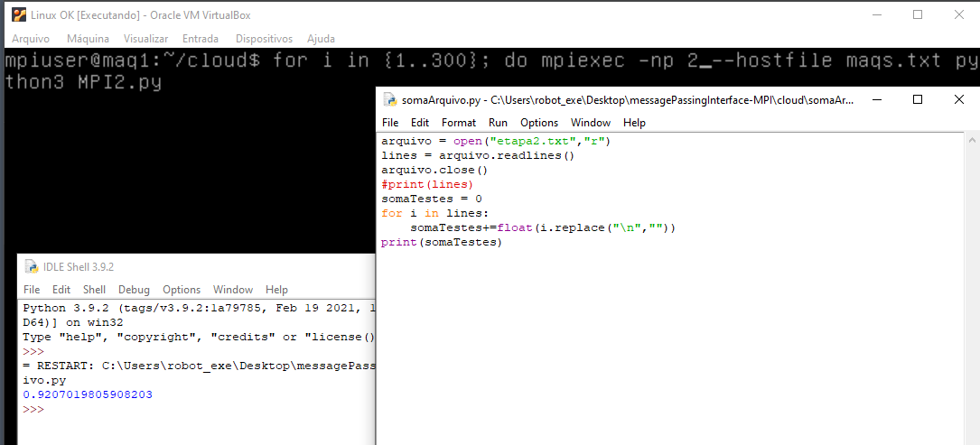Open Entrada menu in VirtualBox
This screenshot has height=445, width=980.
pos(201,39)
